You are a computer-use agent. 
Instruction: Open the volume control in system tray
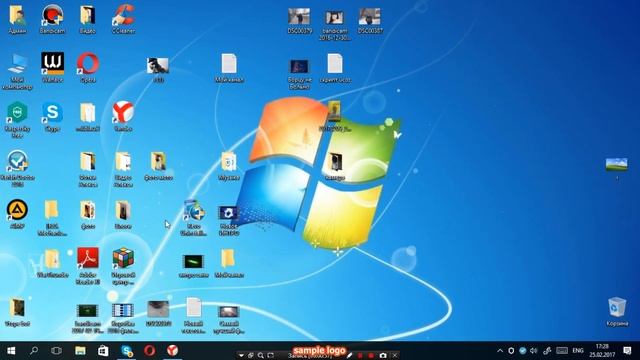click(533, 351)
